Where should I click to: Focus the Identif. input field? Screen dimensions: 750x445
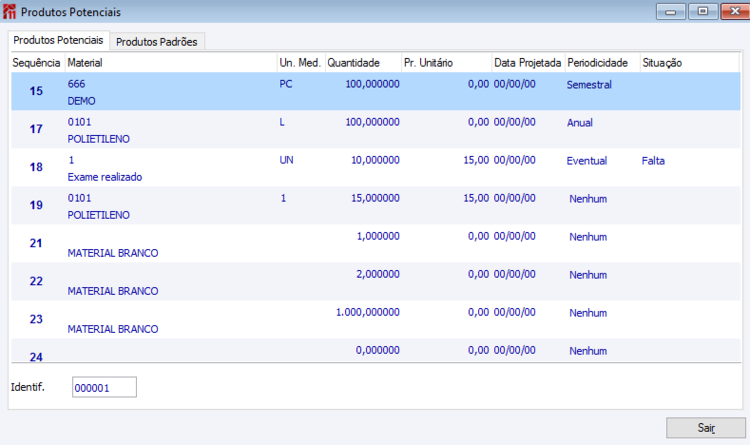(104, 387)
